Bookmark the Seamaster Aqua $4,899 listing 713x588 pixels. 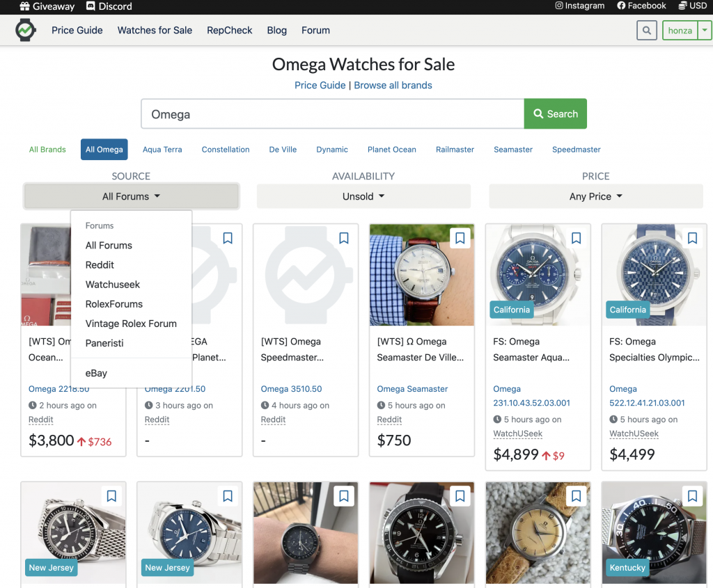tap(576, 238)
